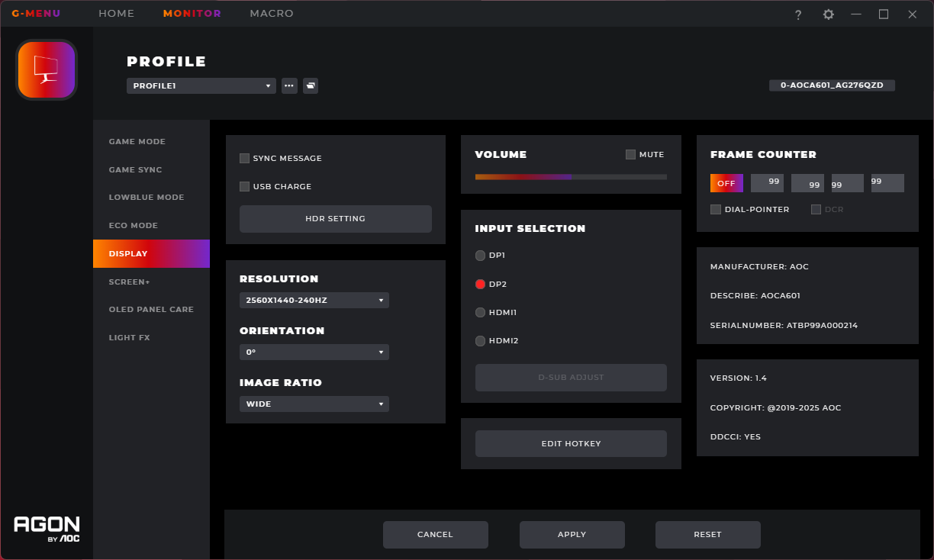934x560 pixels.
Task: Toggle the USB Charge checkbox
Action: [245, 187]
